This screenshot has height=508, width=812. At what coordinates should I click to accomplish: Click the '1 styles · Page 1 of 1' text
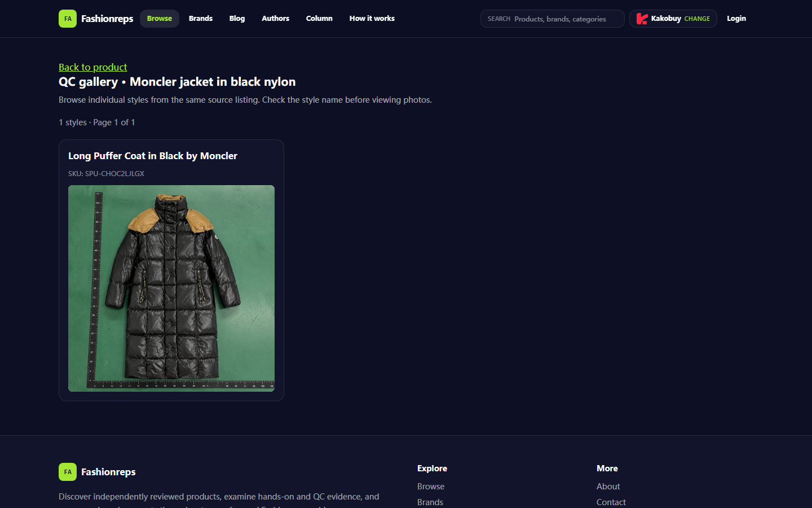[97, 122]
